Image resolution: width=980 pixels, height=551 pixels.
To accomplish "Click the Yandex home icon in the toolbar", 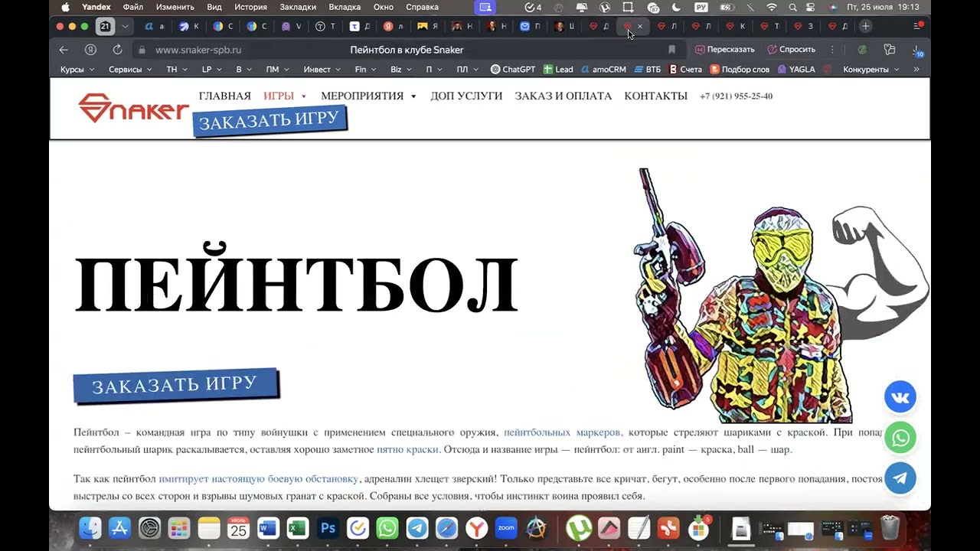I will [90, 50].
